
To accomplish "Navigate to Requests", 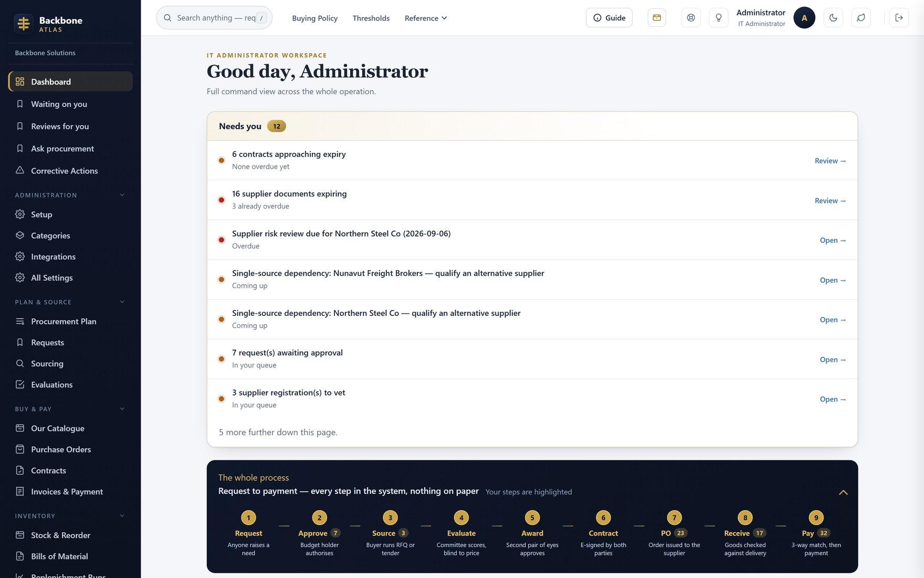I will [70, 343].
